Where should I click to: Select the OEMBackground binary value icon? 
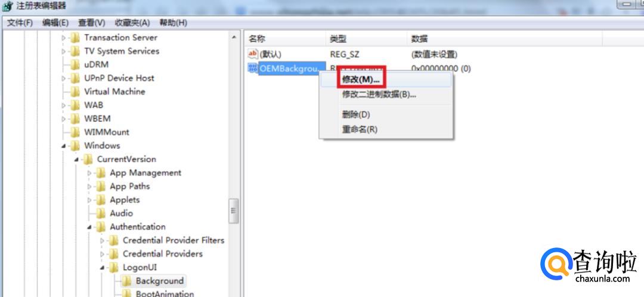click(x=253, y=68)
